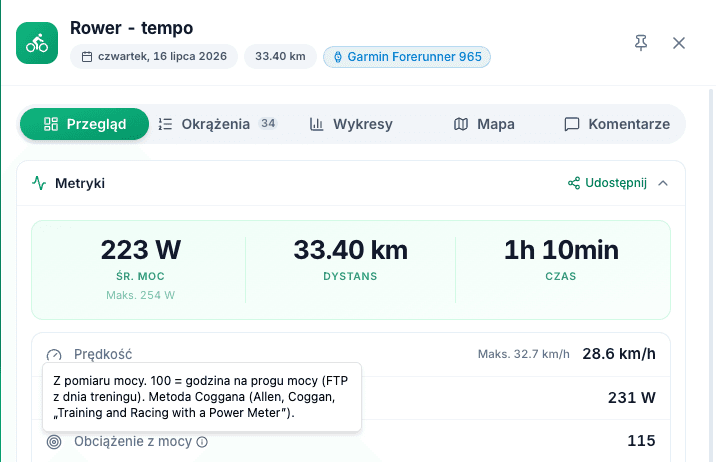Viewport: 716px width, 462px height.
Task: Switch to the Okrążenia tab
Action: 217,124
